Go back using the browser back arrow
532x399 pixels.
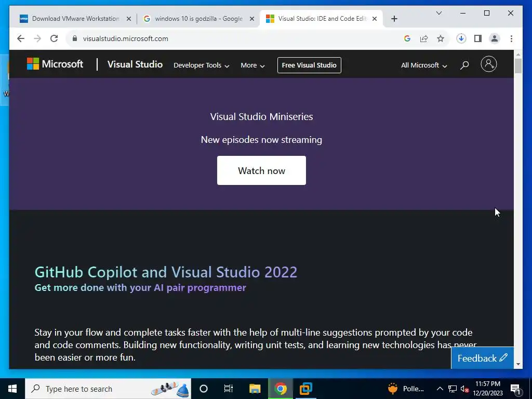(21, 38)
